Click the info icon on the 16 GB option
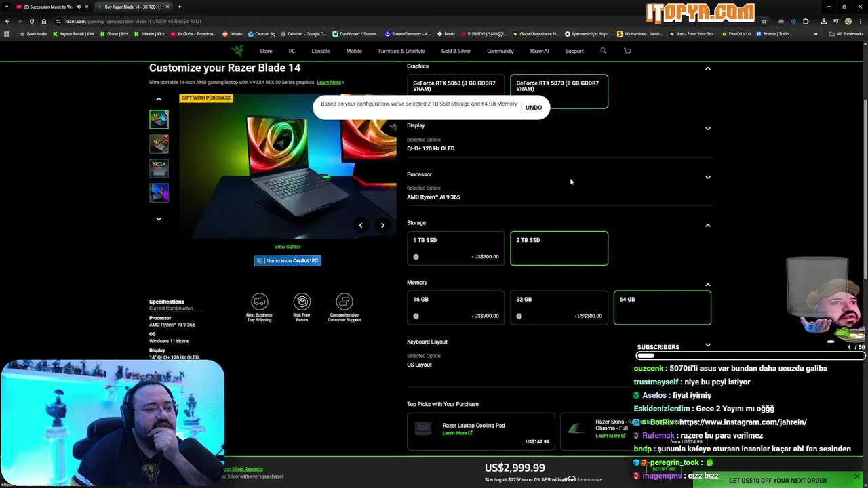Screen dimensions: 868x488 point(416,316)
